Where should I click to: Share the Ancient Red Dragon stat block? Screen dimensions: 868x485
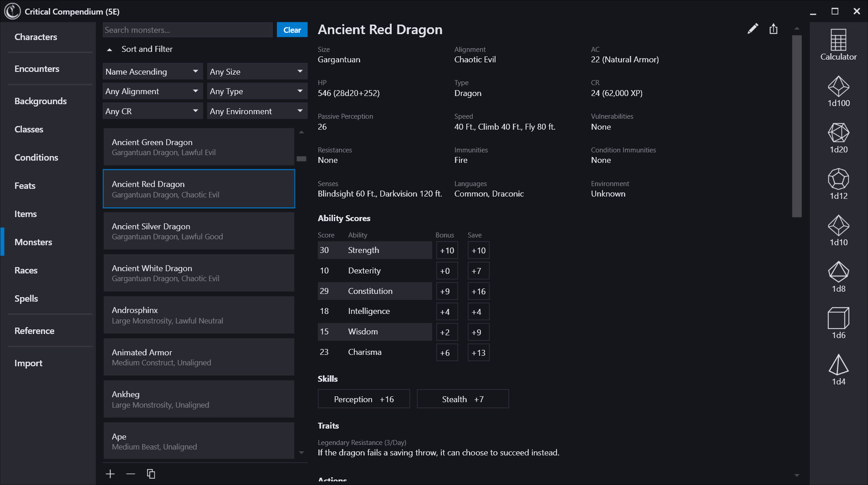(x=773, y=29)
